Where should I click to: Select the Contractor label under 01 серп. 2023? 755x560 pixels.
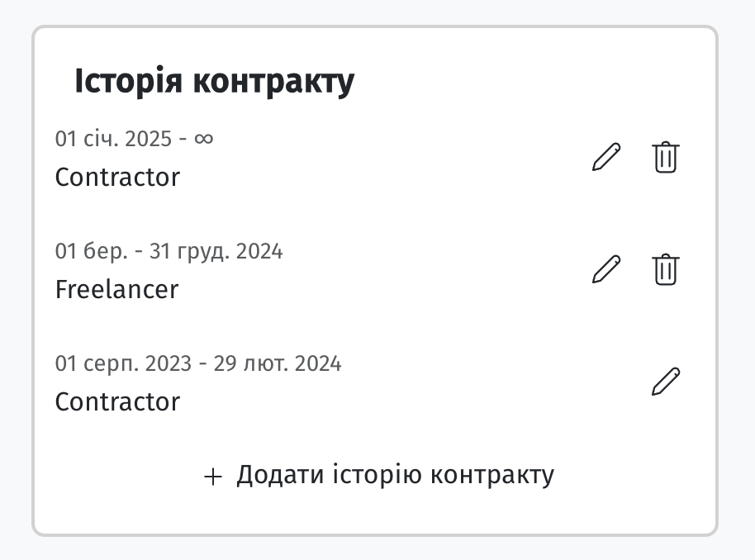pos(117,401)
